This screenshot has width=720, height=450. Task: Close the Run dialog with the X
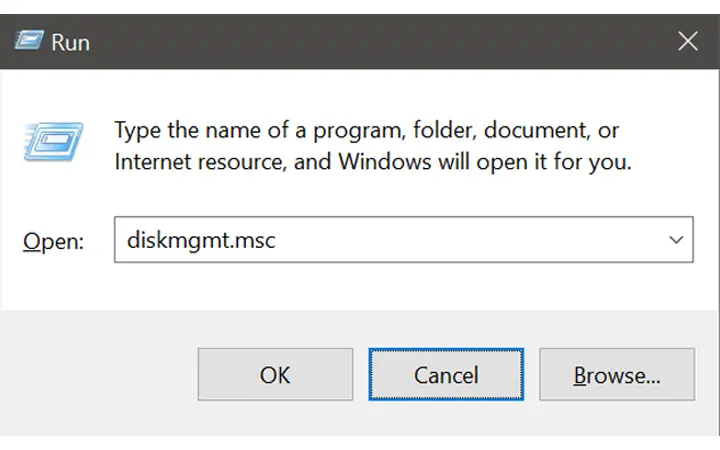pos(687,41)
